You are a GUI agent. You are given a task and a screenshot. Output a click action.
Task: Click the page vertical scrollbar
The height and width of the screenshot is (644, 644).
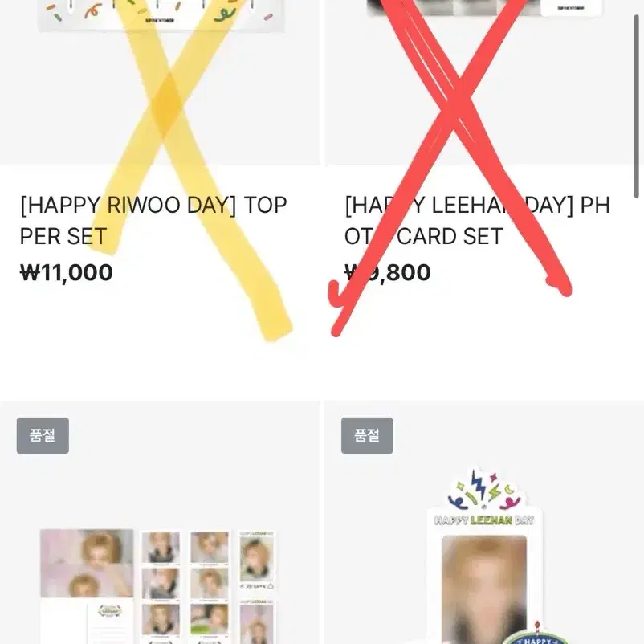pos(637,107)
